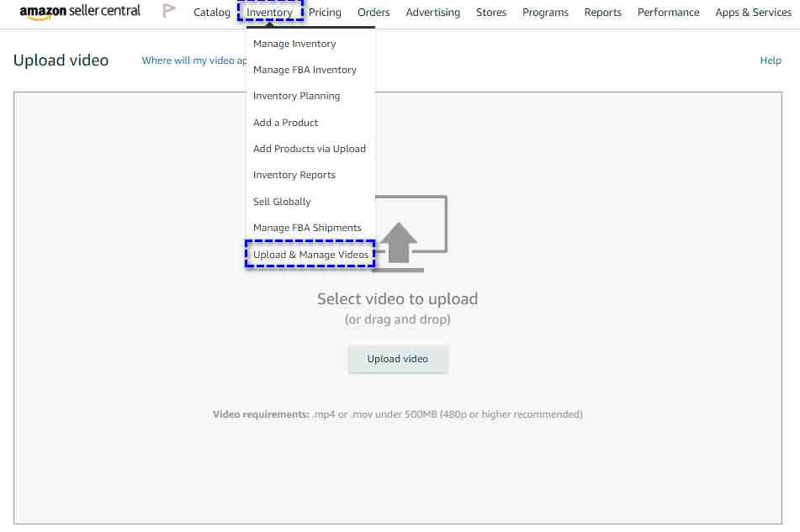800x532 pixels.
Task: Select Add a Product menu entry
Action: coord(285,123)
